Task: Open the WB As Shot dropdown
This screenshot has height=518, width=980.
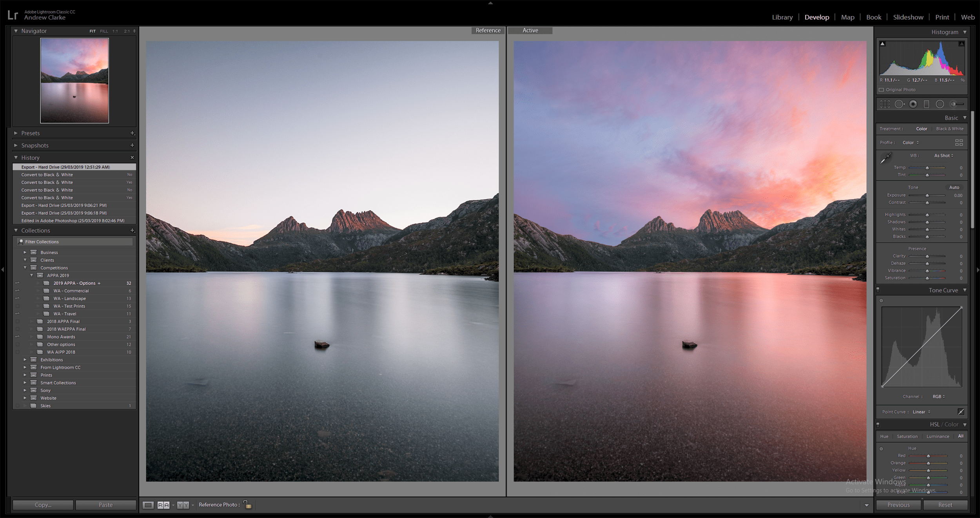Action: [x=944, y=156]
